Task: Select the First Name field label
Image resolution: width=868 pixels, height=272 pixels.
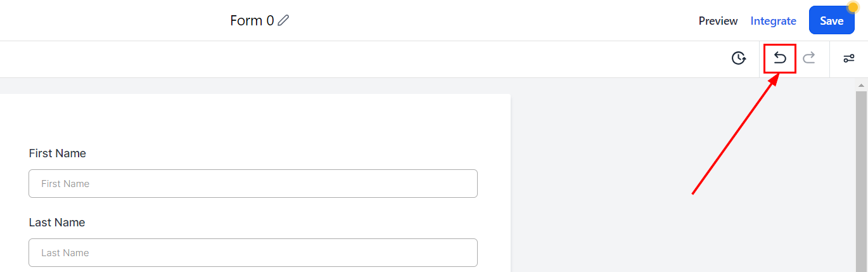Action: [x=57, y=153]
